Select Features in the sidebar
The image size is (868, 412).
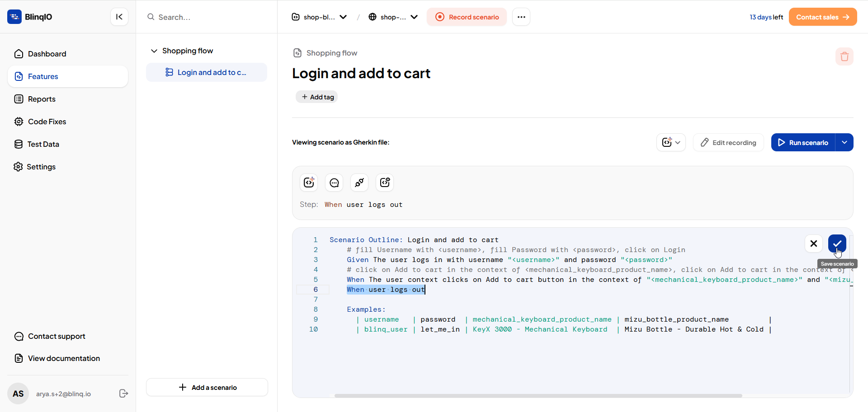click(x=68, y=76)
